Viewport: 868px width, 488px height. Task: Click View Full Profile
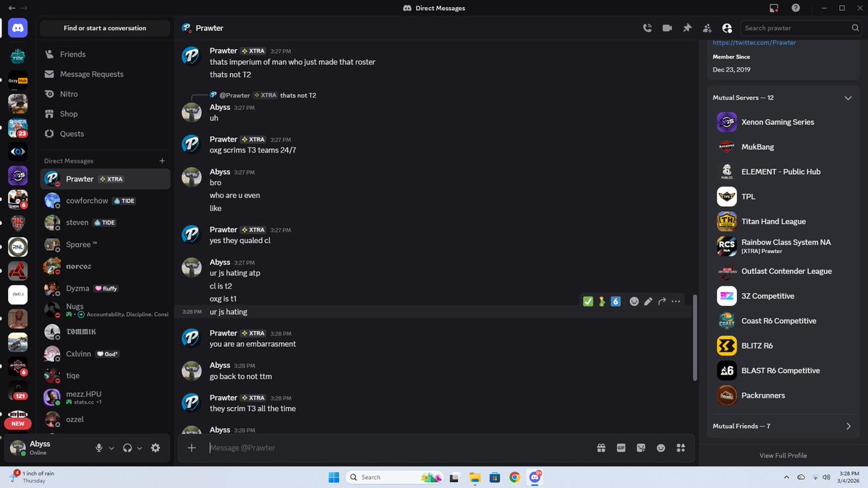click(x=783, y=455)
